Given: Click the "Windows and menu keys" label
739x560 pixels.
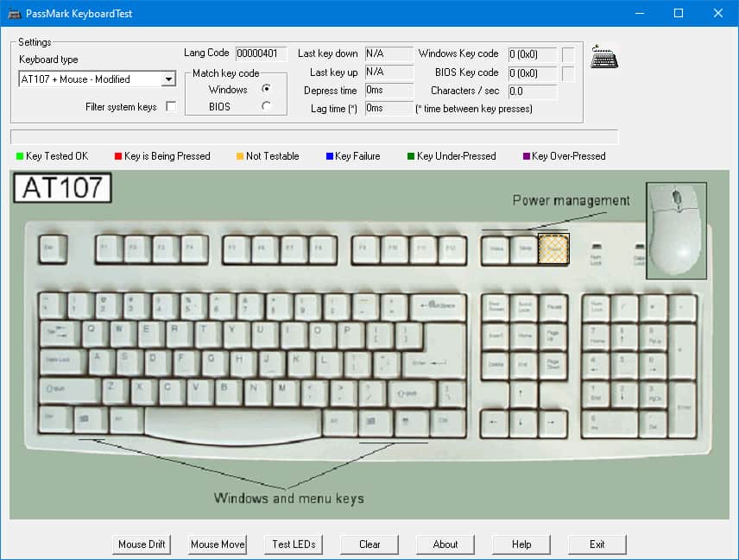Looking at the screenshot, I should 288,498.
